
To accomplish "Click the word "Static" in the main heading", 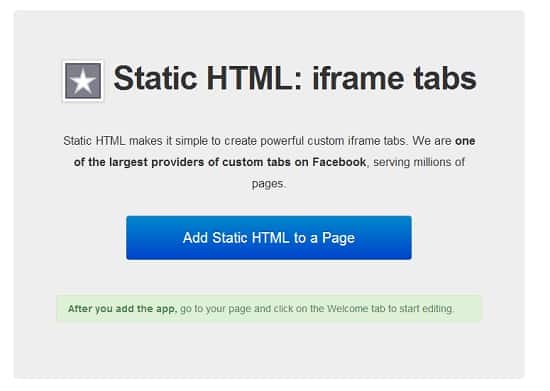I will coord(155,78).
